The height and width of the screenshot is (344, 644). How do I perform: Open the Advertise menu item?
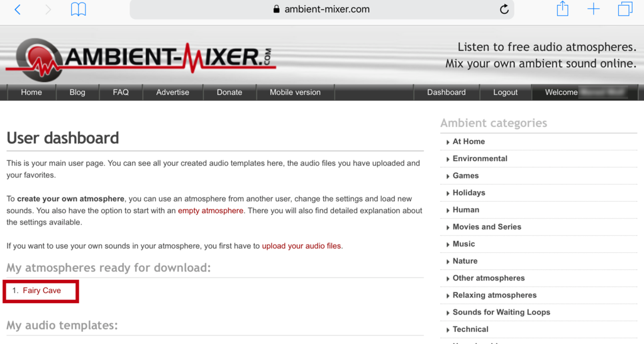[172, 92]
